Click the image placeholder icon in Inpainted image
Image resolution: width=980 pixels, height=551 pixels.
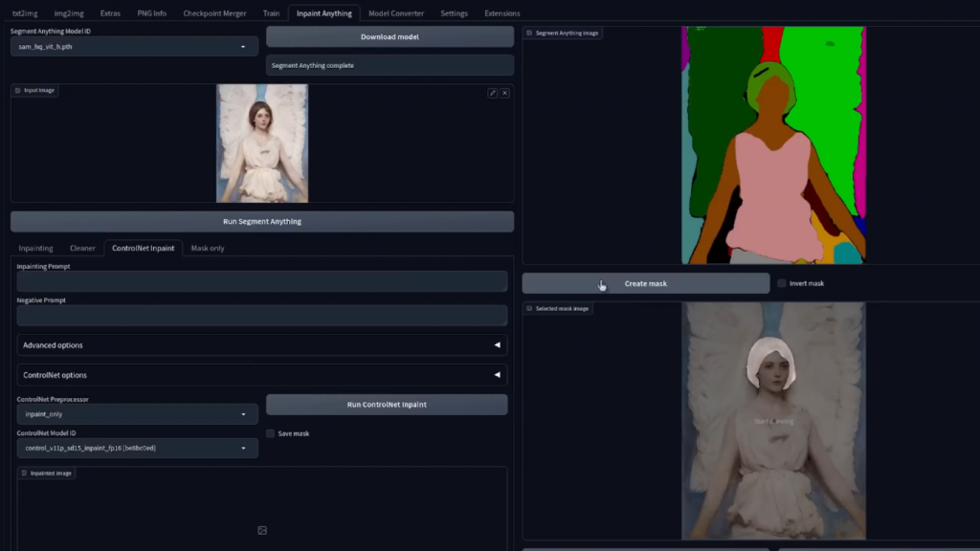click(262, 530)
